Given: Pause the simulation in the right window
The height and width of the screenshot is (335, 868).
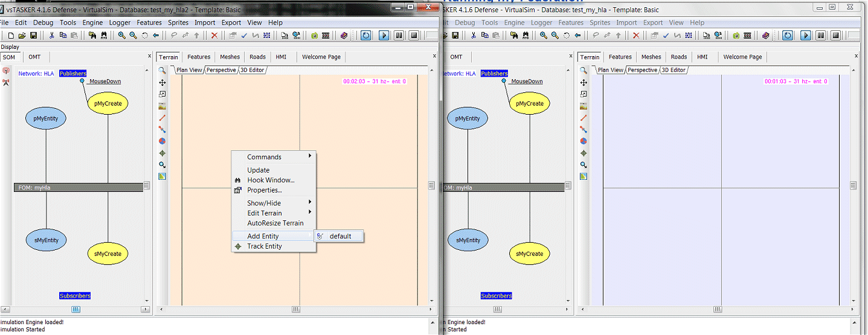Looking at the screenshot, I should [x=821, y=36].
